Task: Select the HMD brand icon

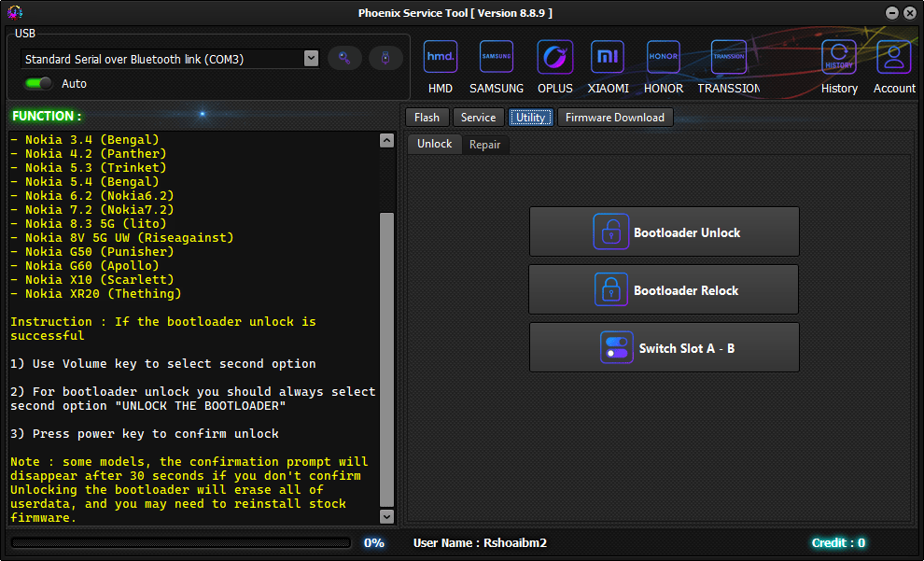Action: (x=441, y=57)
